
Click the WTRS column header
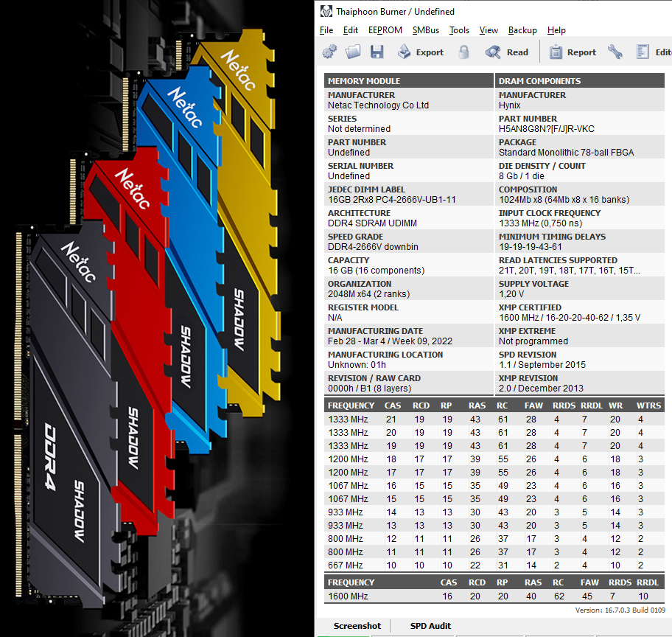(648, 405)
